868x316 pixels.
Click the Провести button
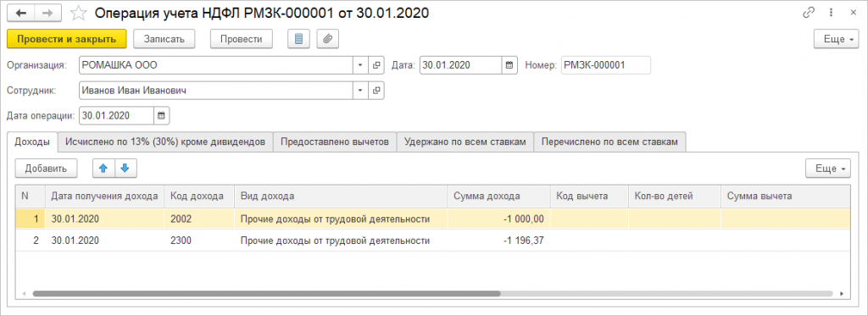click(x=242, y=39)
